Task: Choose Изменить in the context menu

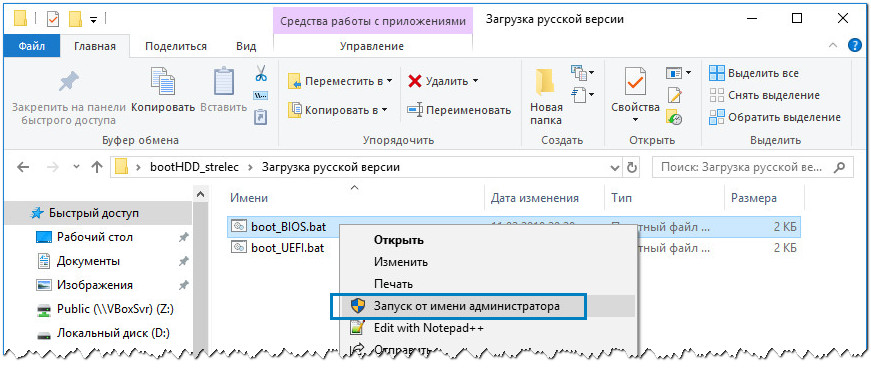Action: pyautogui.click(x=401, y=262)
